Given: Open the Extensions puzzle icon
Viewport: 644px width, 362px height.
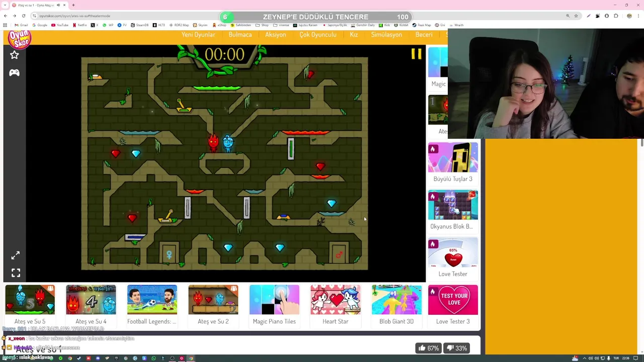Looking at the screenshot, I should [616, 16].
